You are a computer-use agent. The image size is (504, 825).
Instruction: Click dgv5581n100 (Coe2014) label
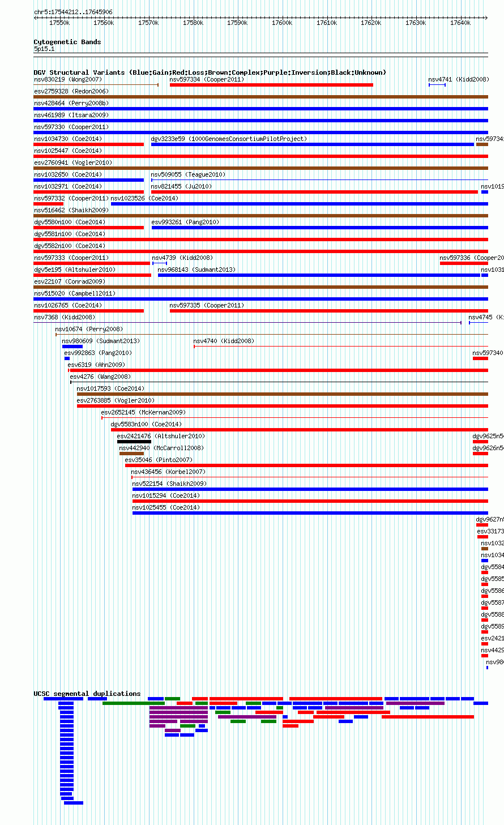point(70,234)
